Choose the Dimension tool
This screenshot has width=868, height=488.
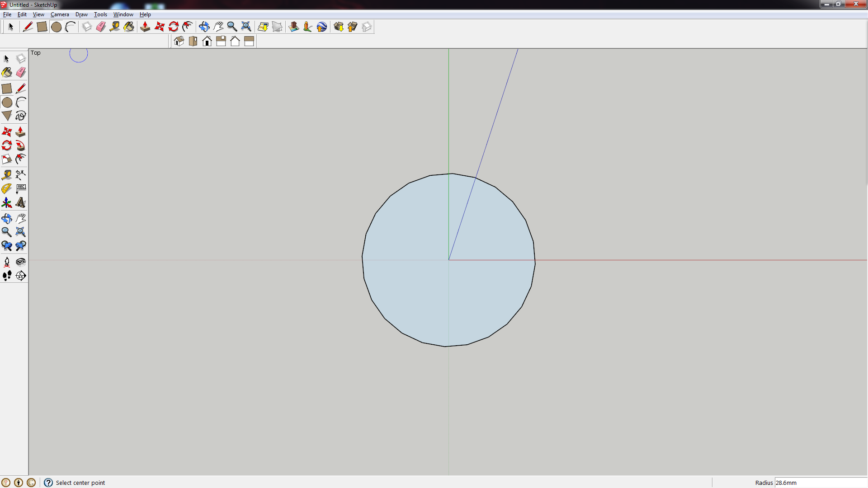pyautogui.click(x=21, y=175)
